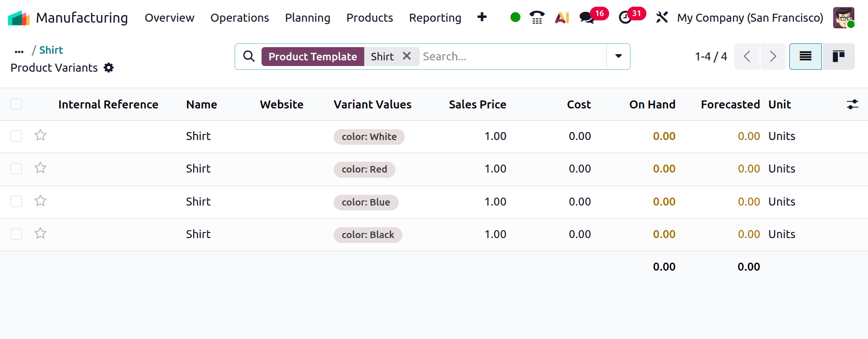Click the color: Blue variant tag
868x339 pixels.
point(366,202)
